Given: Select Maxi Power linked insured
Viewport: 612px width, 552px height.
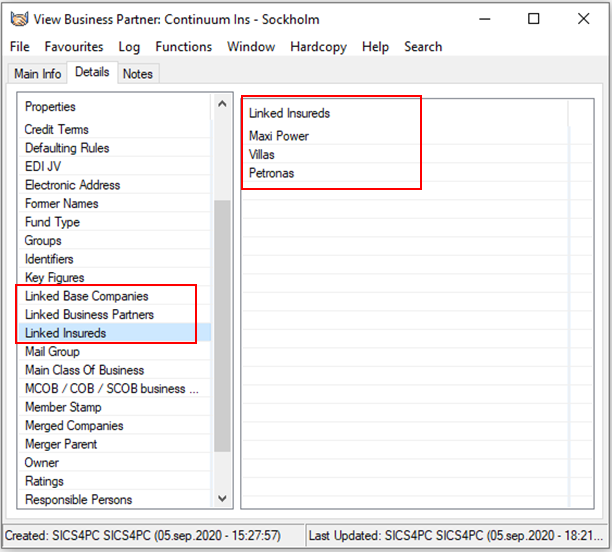Looking at the screenshot, I should coord(278,136).
